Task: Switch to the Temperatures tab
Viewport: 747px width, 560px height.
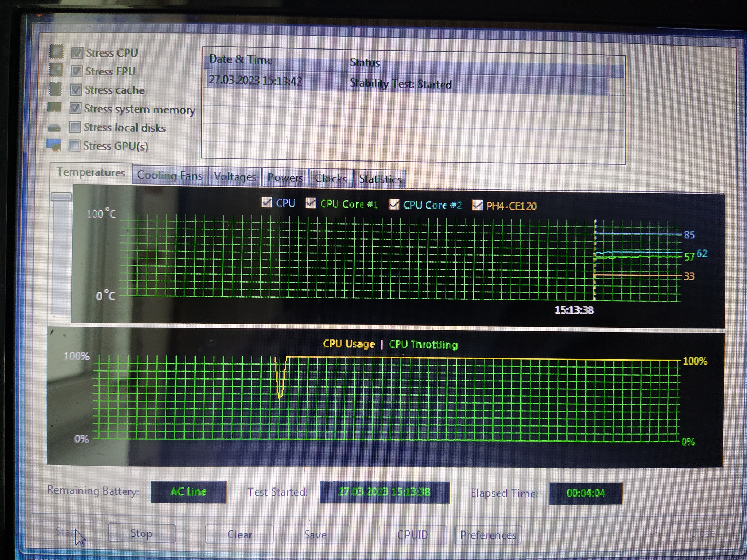Action: (x=91, y=172)
